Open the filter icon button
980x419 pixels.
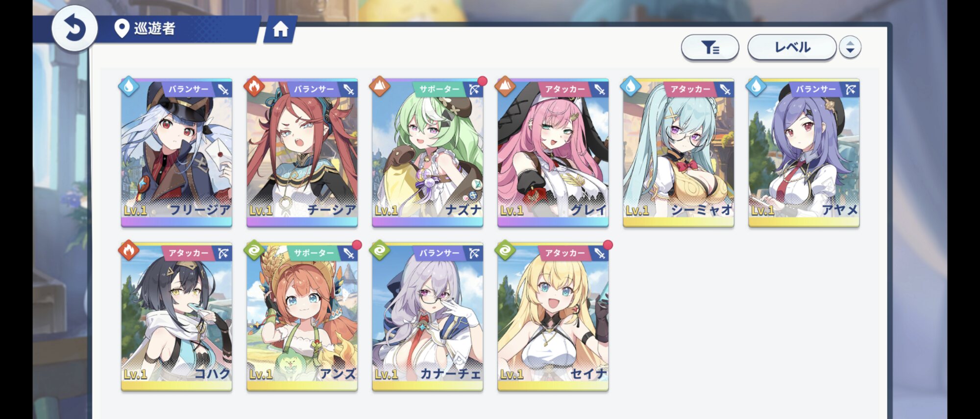(710, 47)
